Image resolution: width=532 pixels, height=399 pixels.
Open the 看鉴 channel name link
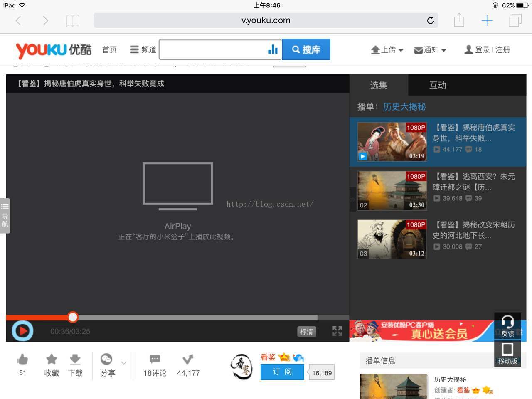(x=268, y=357)
